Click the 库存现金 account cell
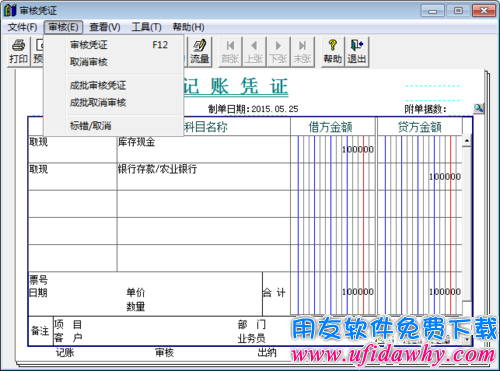 click(204, 149)
